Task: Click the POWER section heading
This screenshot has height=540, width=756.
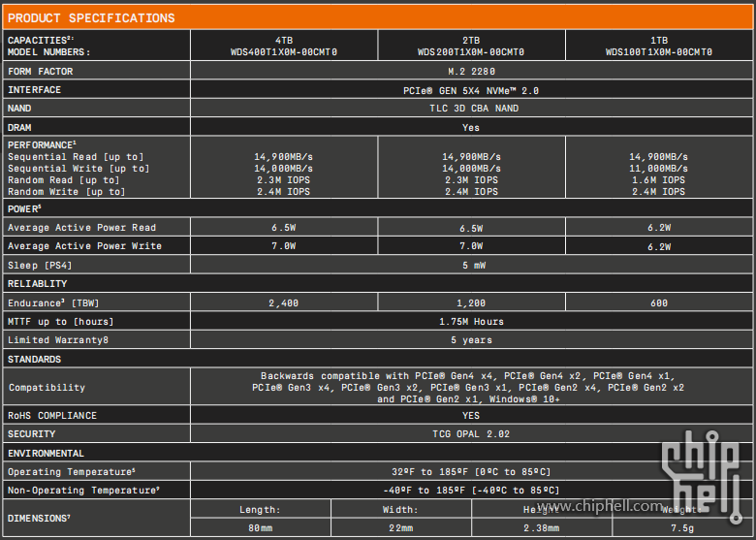Action: click(24, 208)
